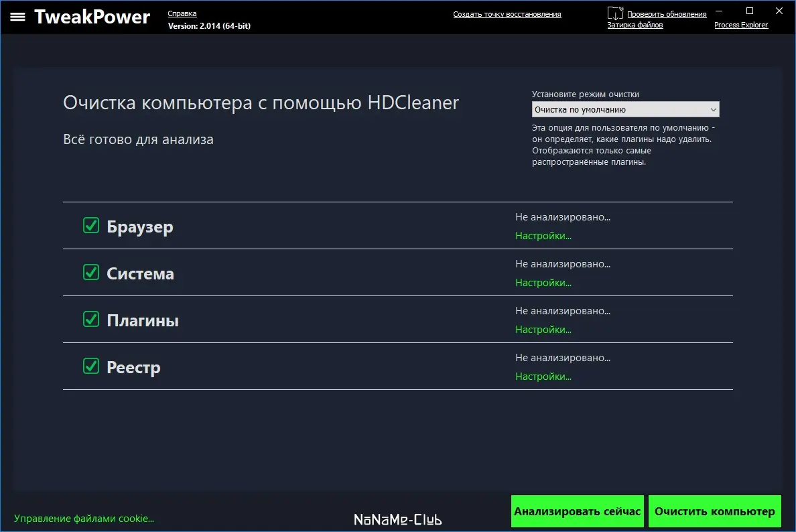Click the Version 2.014 (64-bit) text
Screen dimensions: 796x532
click(x=209, y=26)
